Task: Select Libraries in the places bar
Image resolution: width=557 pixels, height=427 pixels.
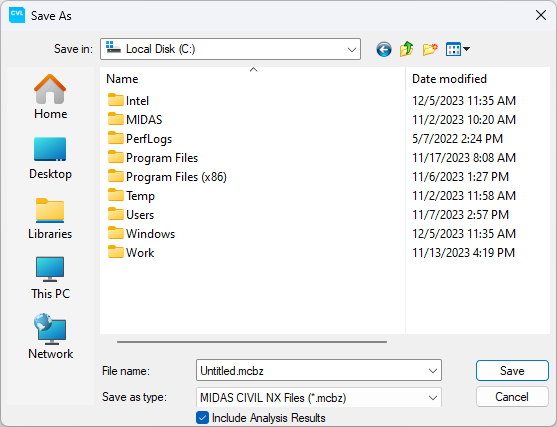Action: [x=50, y=218]
